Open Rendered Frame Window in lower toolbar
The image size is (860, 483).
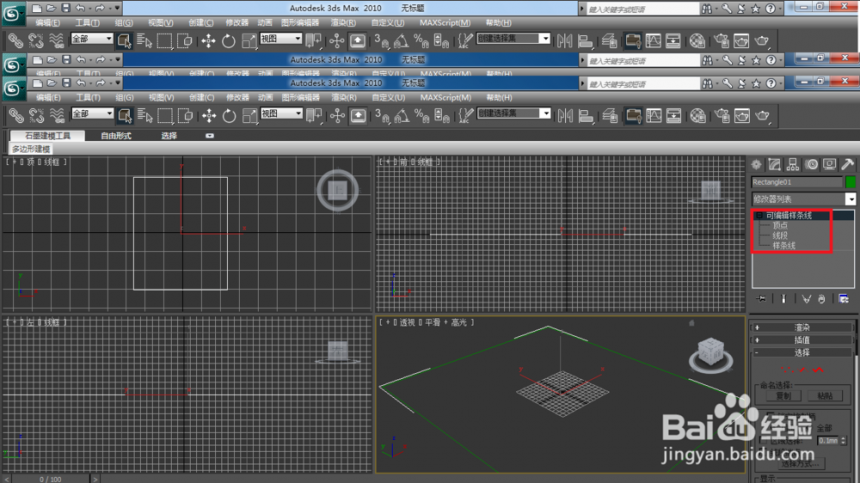742,116
